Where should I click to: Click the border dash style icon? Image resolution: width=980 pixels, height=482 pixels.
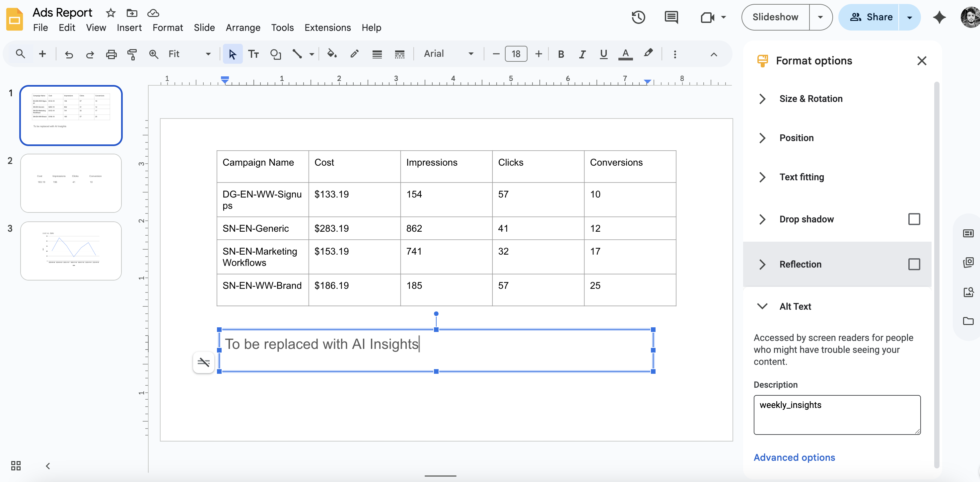pyautogui.click(x=399, y=54)
